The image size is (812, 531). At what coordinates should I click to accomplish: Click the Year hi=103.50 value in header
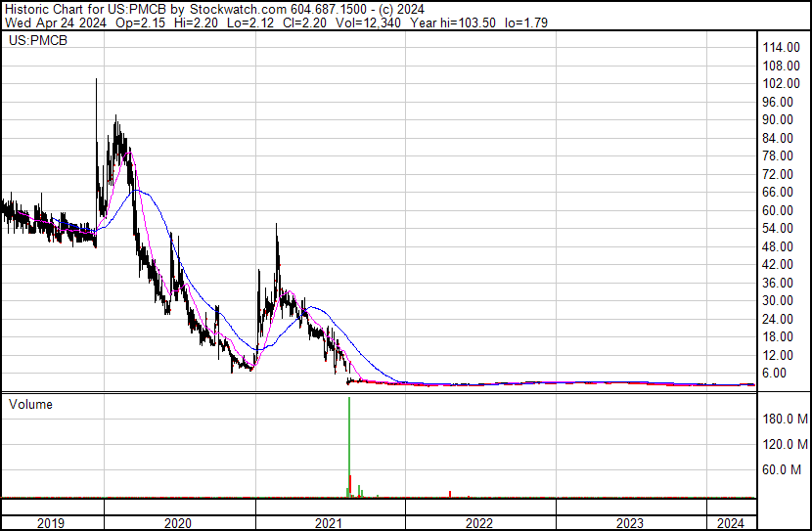point(465,23)
